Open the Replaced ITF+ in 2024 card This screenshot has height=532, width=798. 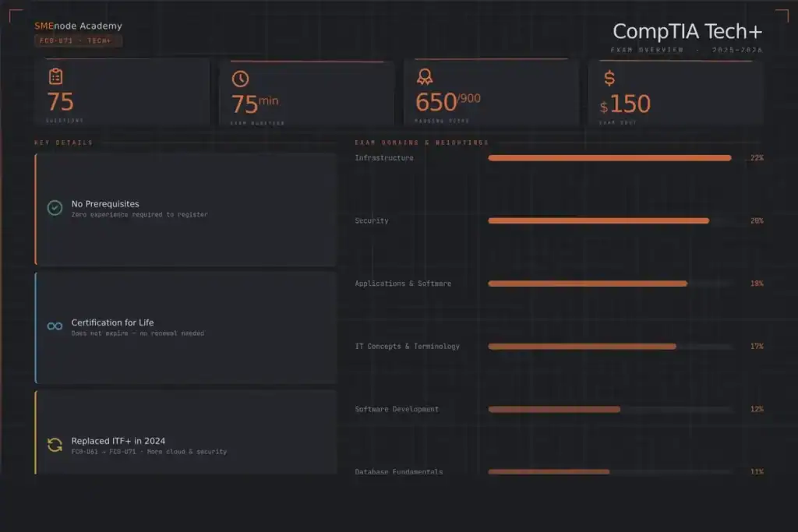coord(185,433)
